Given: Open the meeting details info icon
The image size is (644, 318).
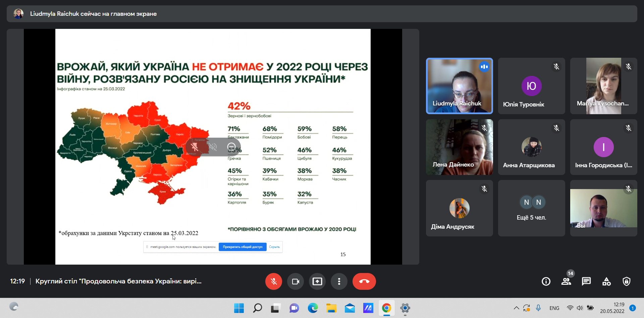Looking at the screenshot, I should [546, 281].
